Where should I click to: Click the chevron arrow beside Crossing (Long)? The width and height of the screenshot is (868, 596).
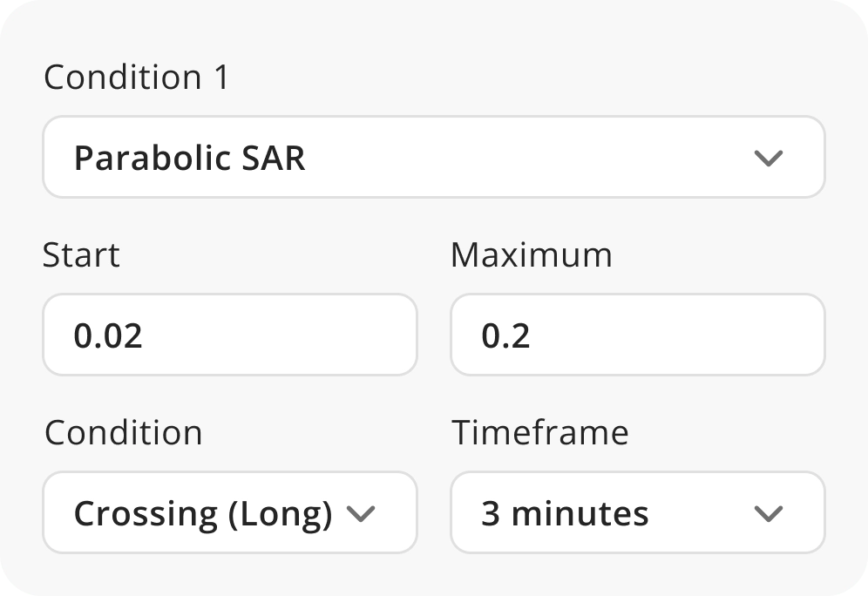pos(361,513)
